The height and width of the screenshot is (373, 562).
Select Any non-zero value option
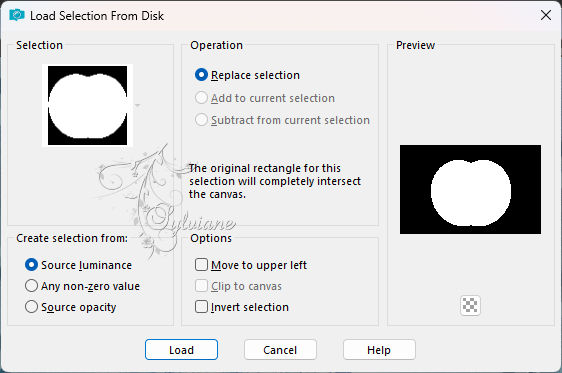point(82,286)
